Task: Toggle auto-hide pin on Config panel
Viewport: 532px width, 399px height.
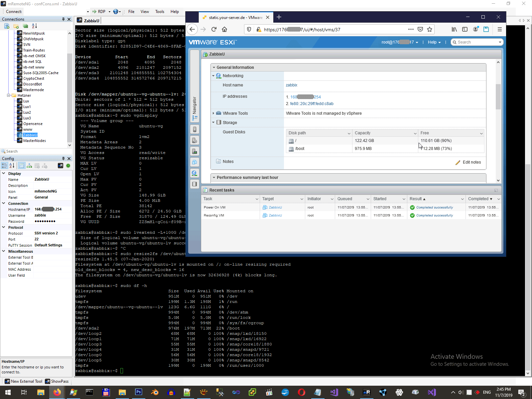Action: (63, 158)
